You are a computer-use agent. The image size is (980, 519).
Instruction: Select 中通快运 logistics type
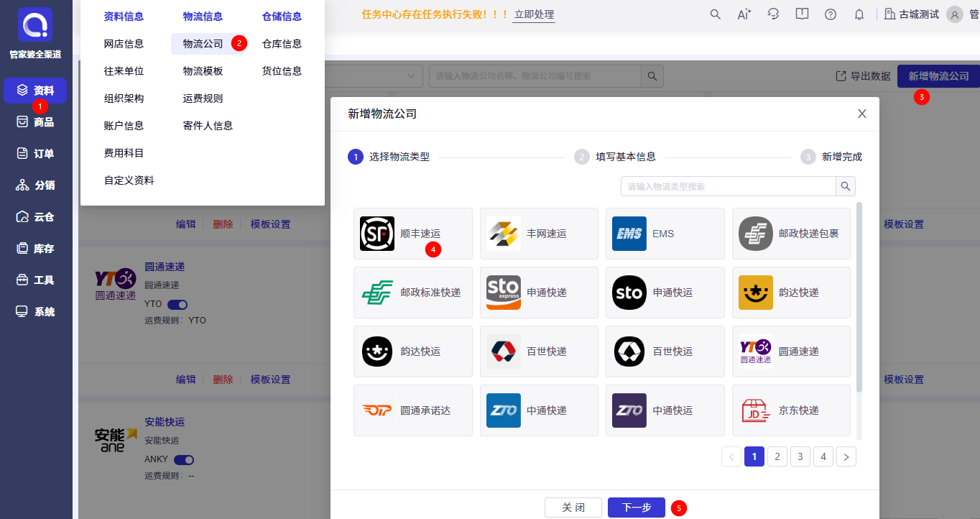(x=665, y=410)
